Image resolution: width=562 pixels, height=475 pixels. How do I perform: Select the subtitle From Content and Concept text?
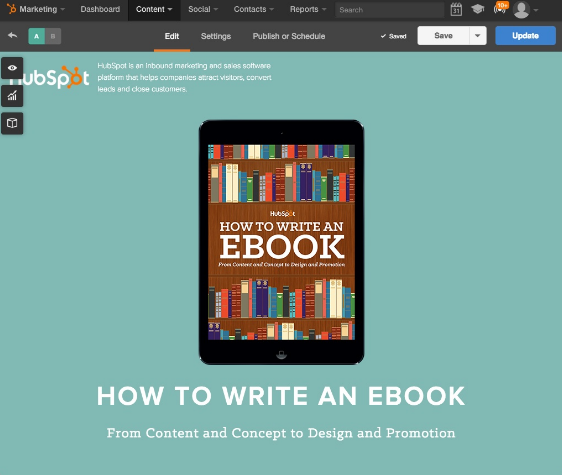click(x=281, y=433)
